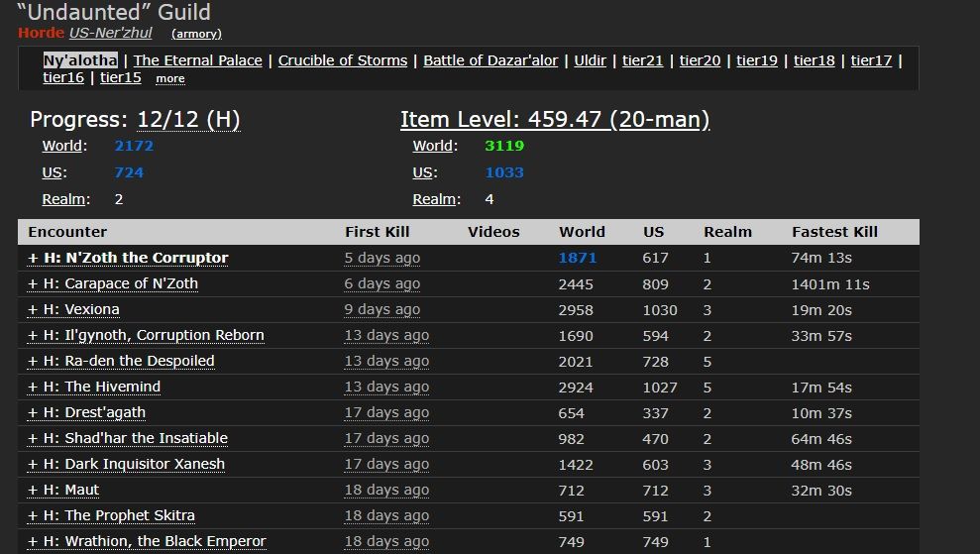This screenshot has width=980, height=554.
Task: Click the First Kill column header
Action: [x=377, y=232]
